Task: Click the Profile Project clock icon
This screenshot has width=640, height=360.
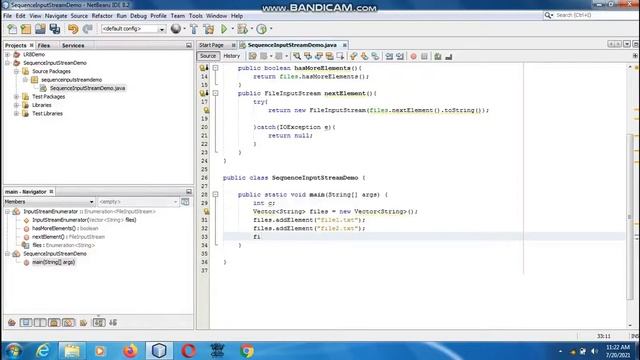Action: (262, 29)
